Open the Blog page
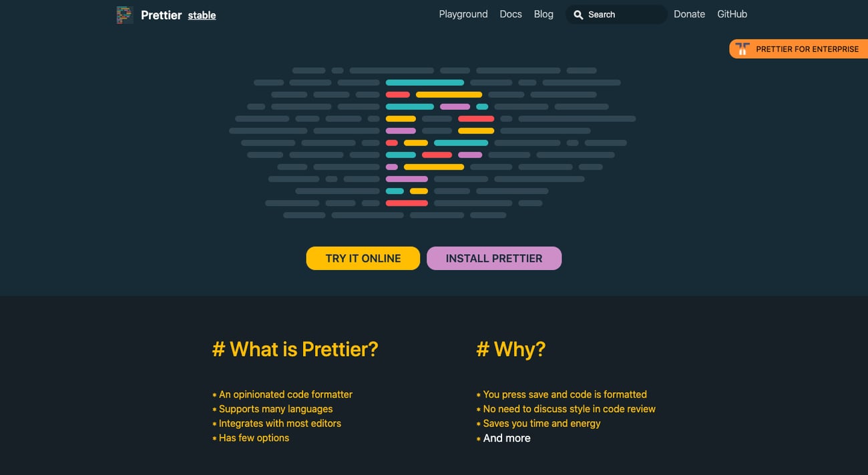This screenshot has height=475, width=868. point(544,14)
